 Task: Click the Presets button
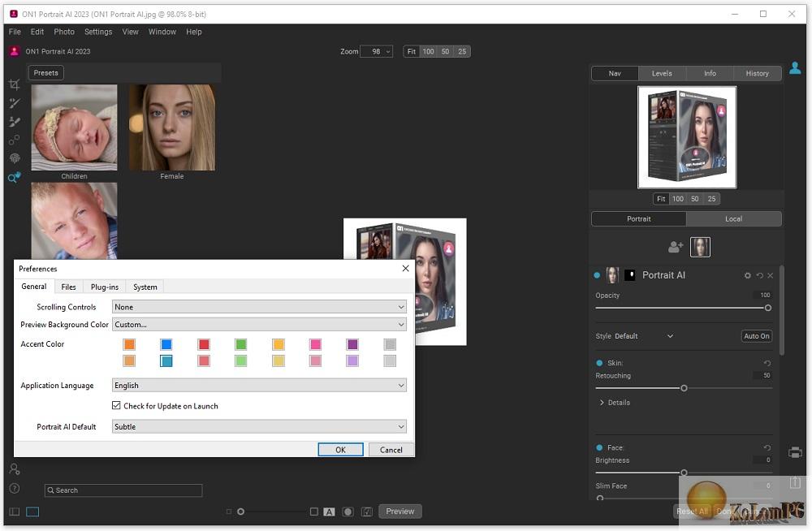pos(46,73)
